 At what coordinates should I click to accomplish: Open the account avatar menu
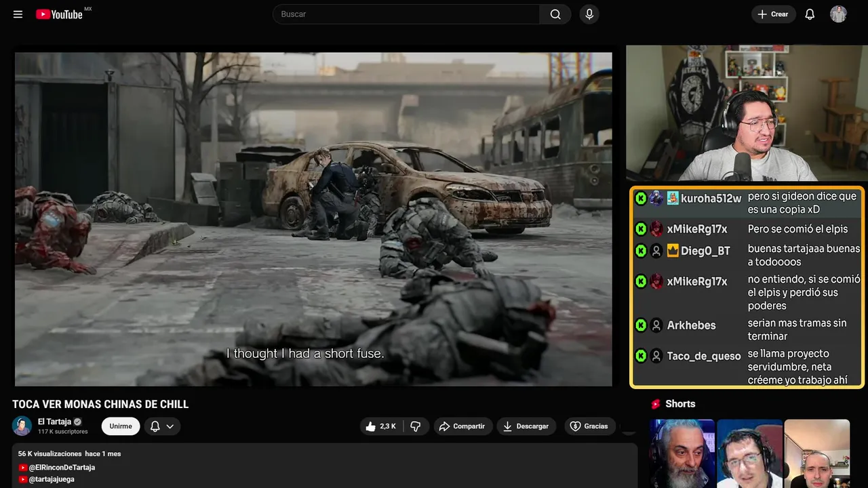point(838,14)
